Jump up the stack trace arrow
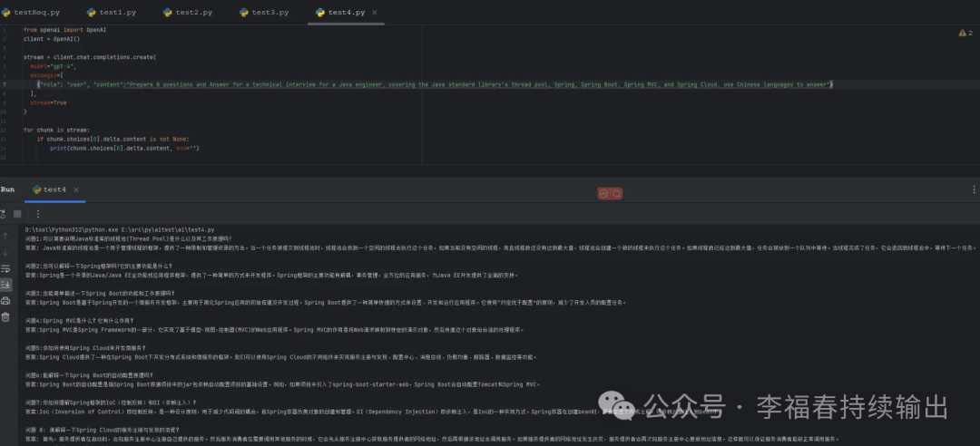Image resolution: width=980 pixels, height=446 pixels. 5,236
